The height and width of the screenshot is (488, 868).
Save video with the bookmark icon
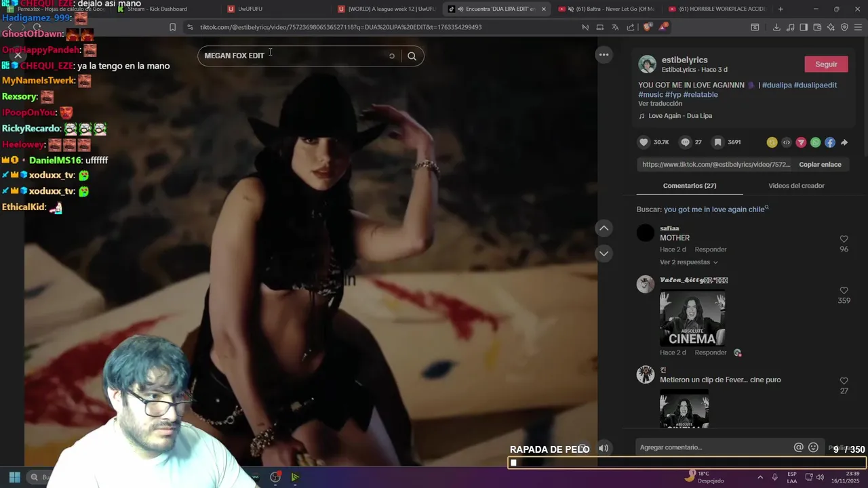(x=717, y=142)
